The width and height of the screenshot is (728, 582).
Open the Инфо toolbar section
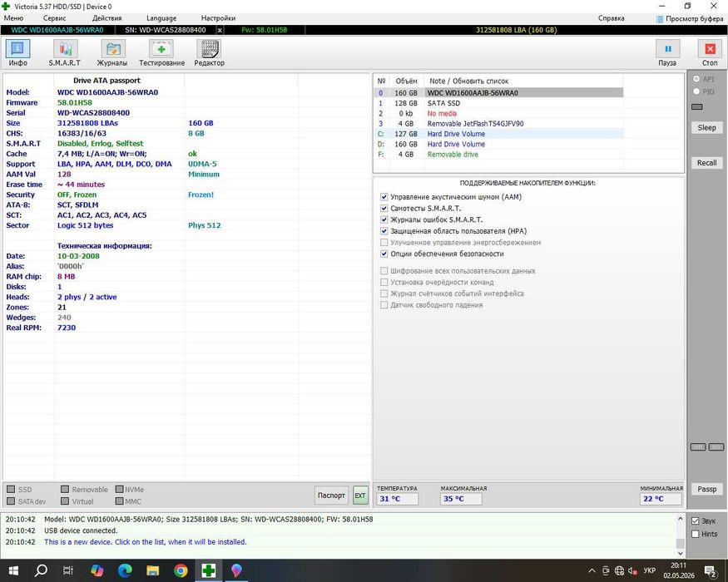(x=18, y=53)
